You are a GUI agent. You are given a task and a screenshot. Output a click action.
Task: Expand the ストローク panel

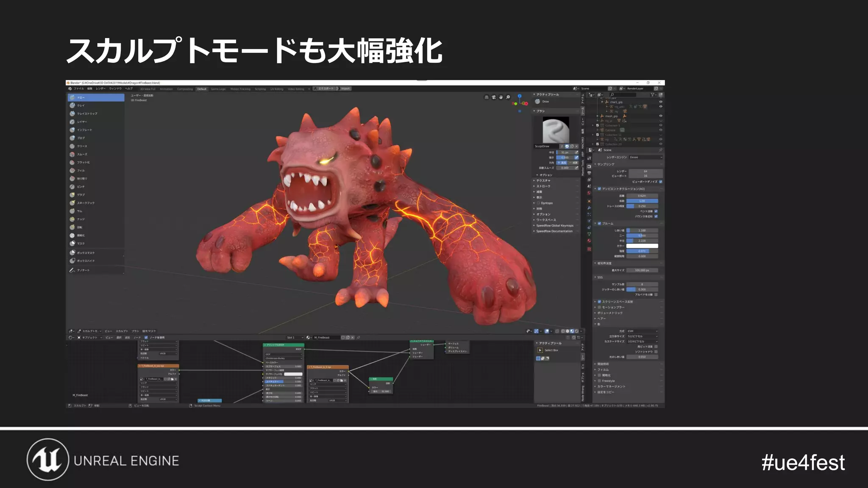[556, 186]
